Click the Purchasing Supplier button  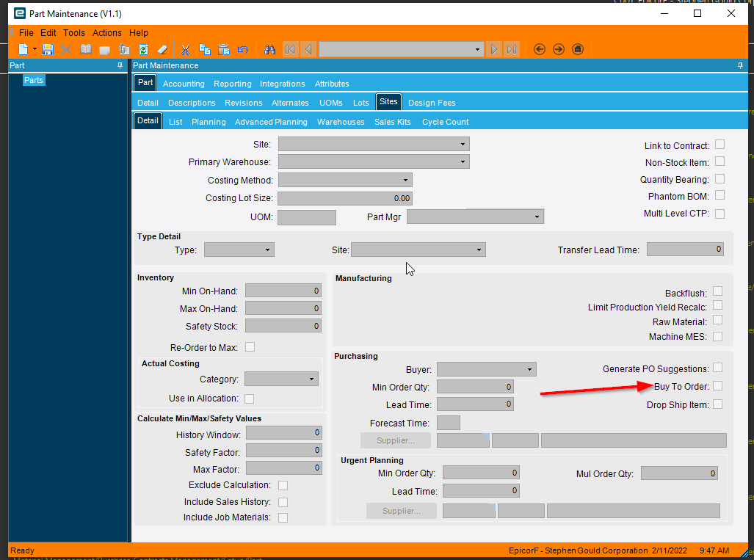pos(395,440)
